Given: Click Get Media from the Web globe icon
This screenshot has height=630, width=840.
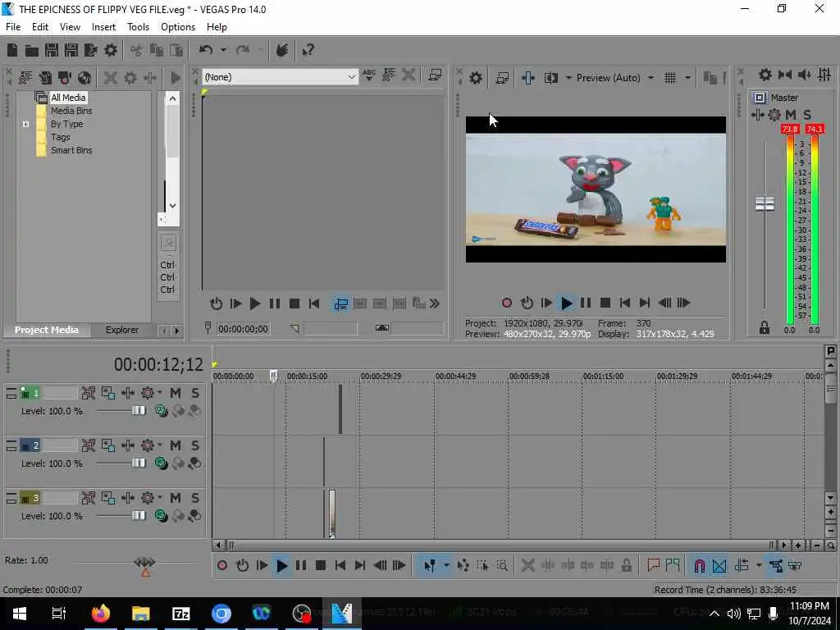Looking at the screenshot, I should tap(84, 78).
